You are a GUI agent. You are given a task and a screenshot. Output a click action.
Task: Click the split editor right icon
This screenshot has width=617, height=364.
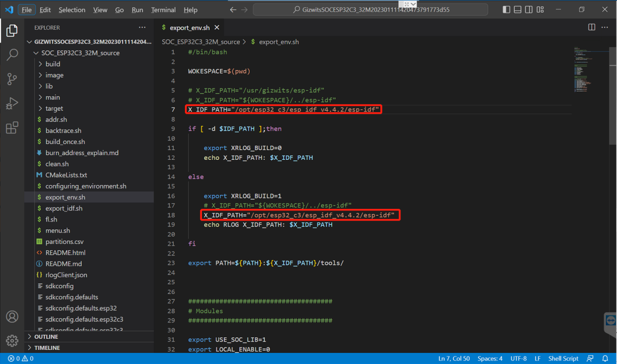coord(592,27)
